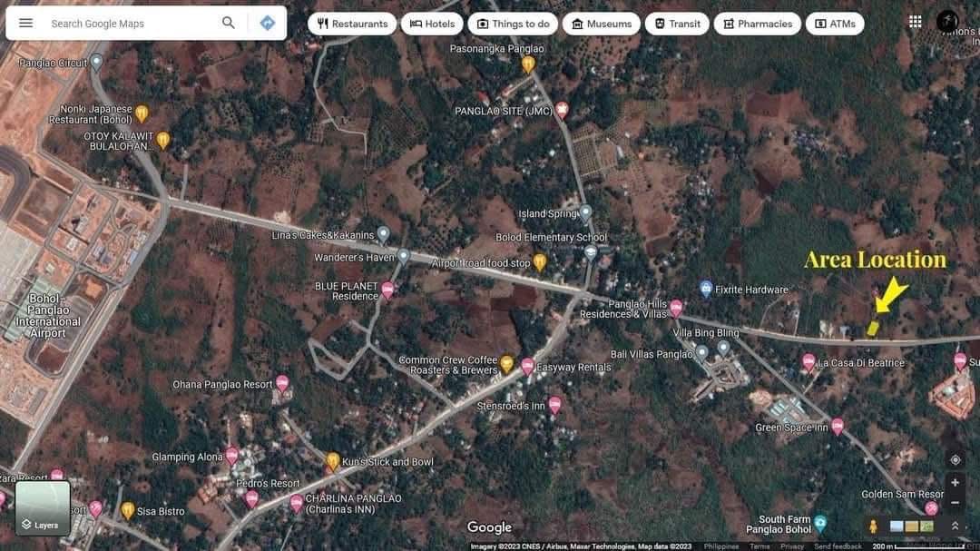This screenshot has height=551, width=980.
Task: Pick up the Street View pegman
Action: [x=873, y=526]
